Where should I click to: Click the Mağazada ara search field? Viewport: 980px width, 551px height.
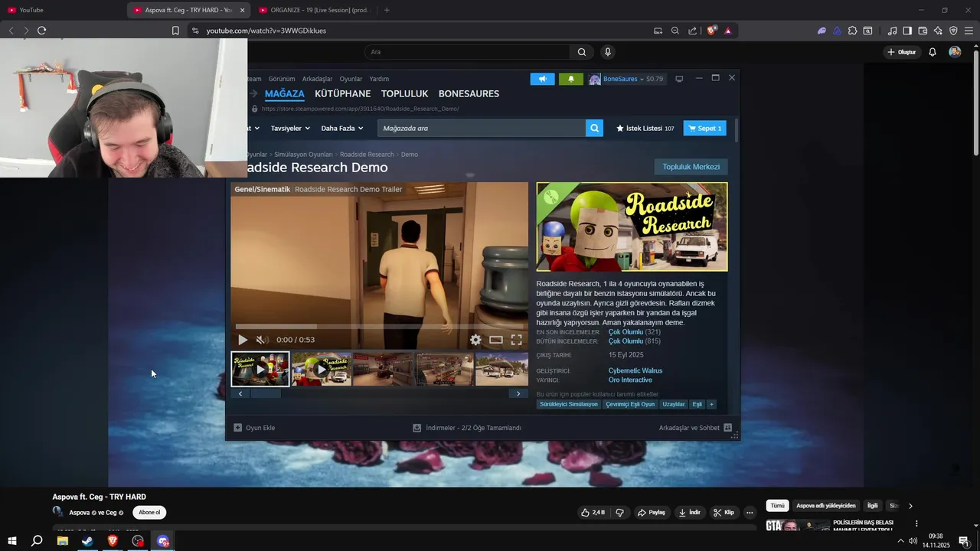pos(482,129)
